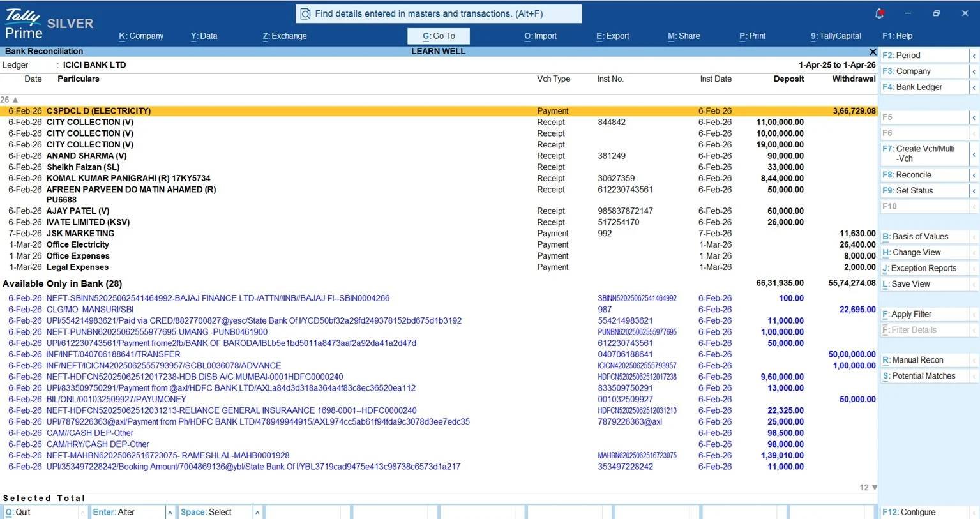Image resolution: width=980 pixels, height=519 pixels.
Task: Show the 12 more rows below indicator
Action: [868, 488]
